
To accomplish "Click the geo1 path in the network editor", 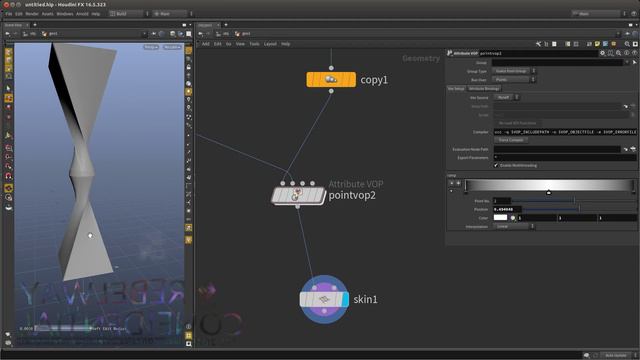I will point(243,34).
